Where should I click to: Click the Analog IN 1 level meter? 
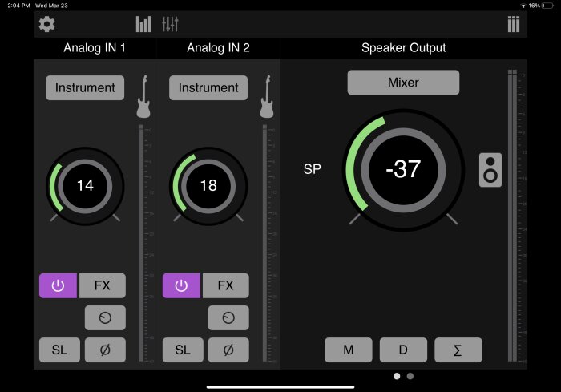coord(142,244)
